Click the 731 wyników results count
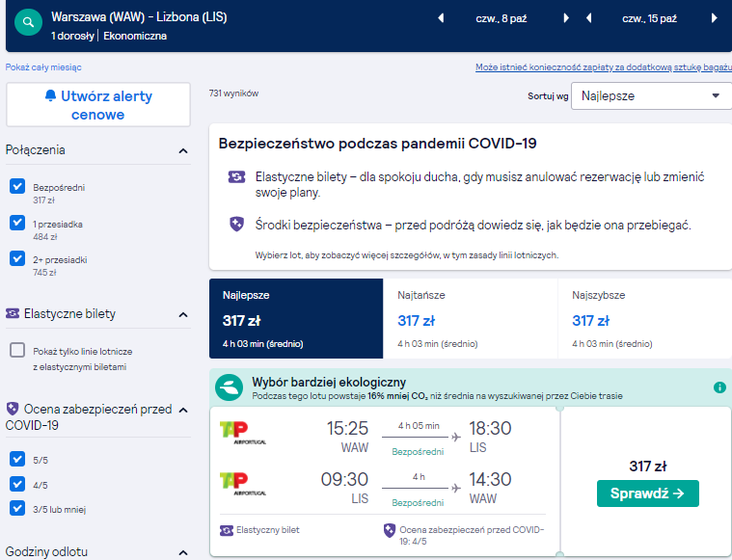 [x=233, y=93]
